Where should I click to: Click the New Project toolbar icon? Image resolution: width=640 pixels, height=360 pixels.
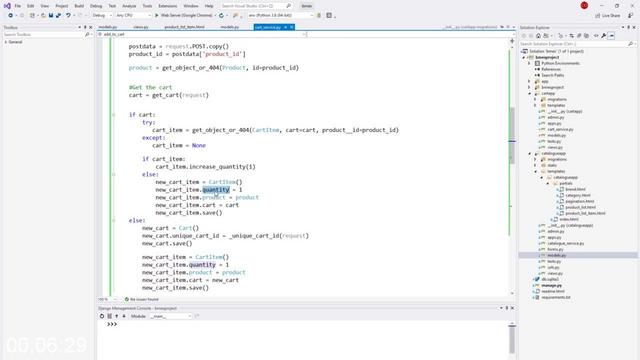[32, 16]
